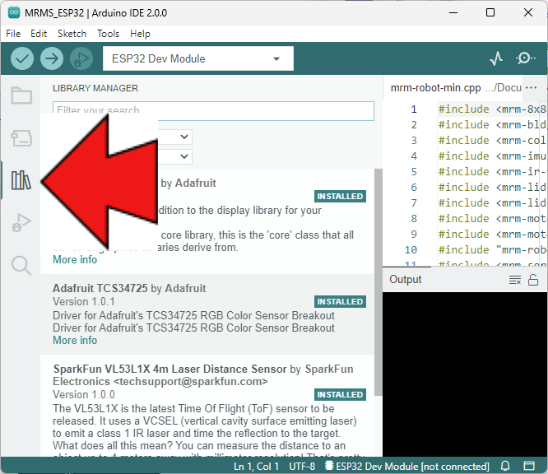Select the mrm-robot-min.cpp editor tab

435,87
